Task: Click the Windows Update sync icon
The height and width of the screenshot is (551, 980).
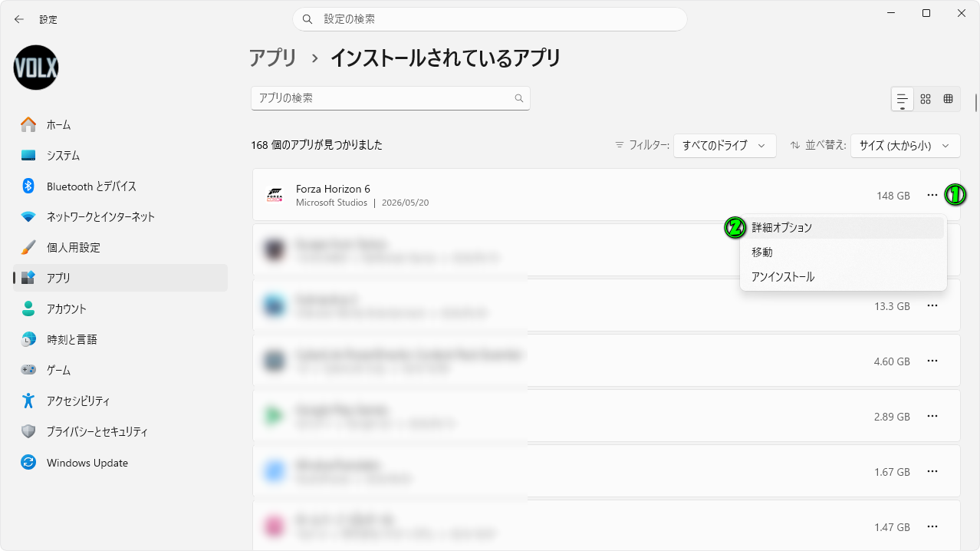Action: 28,462
